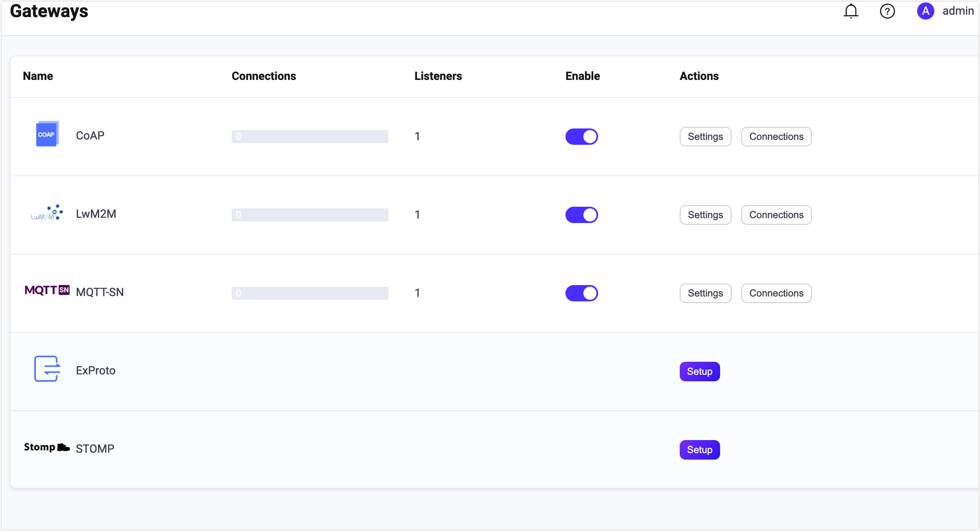Click the MQTT-SN connections progress bar
This screenshot has width=980, height=531.
310,293
